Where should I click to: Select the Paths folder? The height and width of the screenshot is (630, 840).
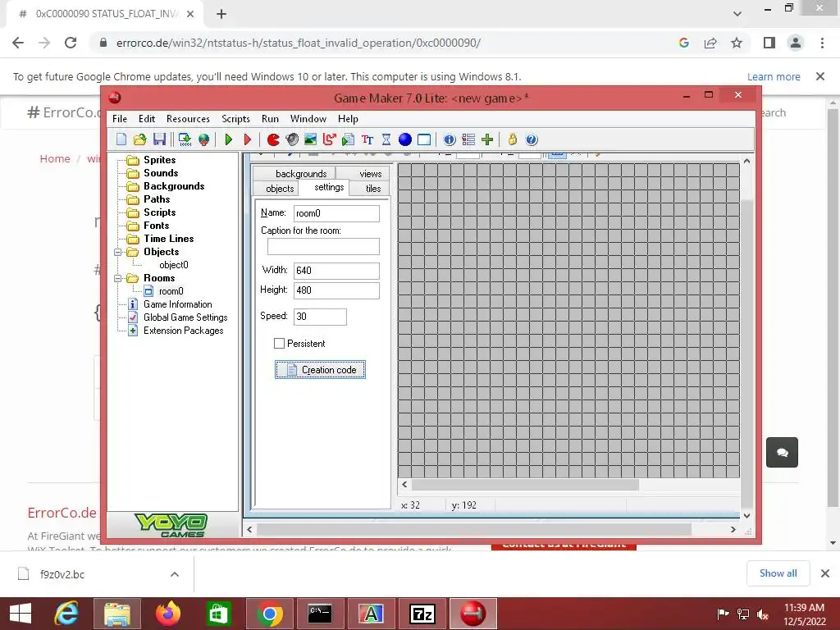tap(157, 199)
